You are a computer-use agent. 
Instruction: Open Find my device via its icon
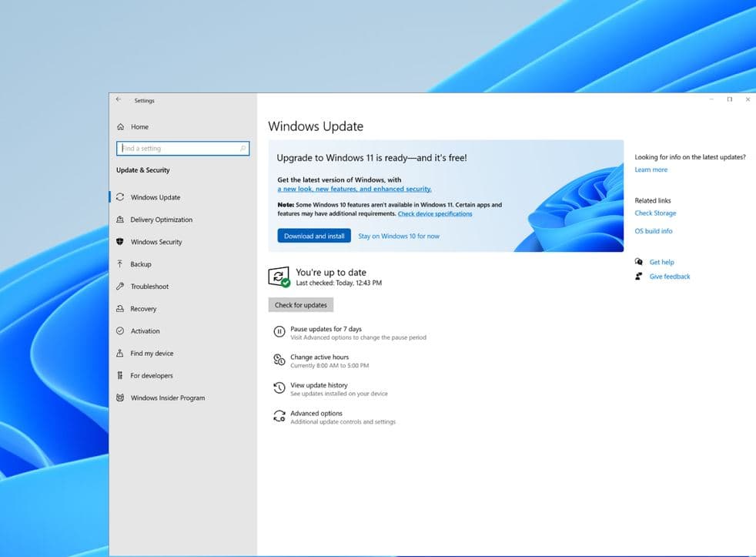(x=121, y=353)
